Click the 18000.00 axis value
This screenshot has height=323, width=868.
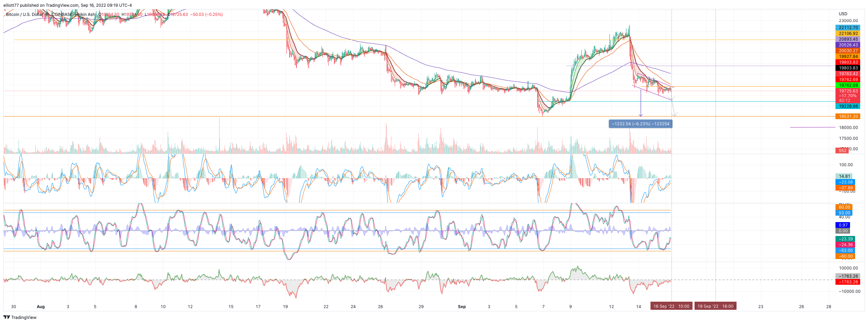848,128
